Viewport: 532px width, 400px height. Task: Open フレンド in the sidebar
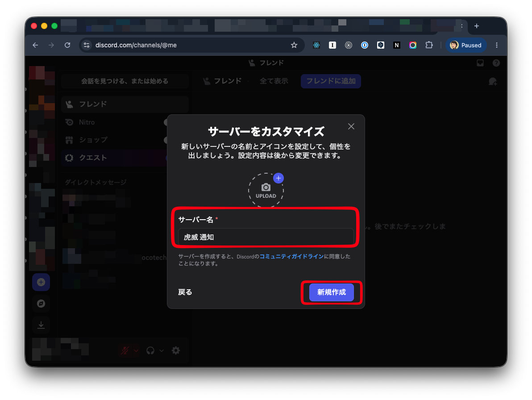pyautogui.click(x=125, y=104)
